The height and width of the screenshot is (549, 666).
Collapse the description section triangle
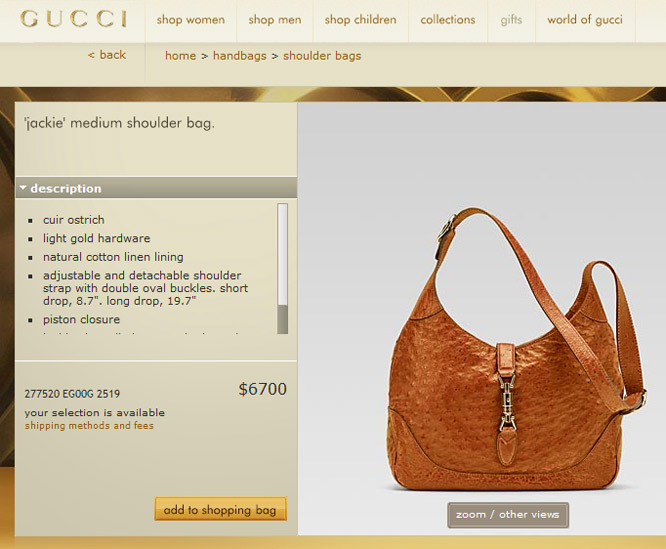click(x=23, y=188)
